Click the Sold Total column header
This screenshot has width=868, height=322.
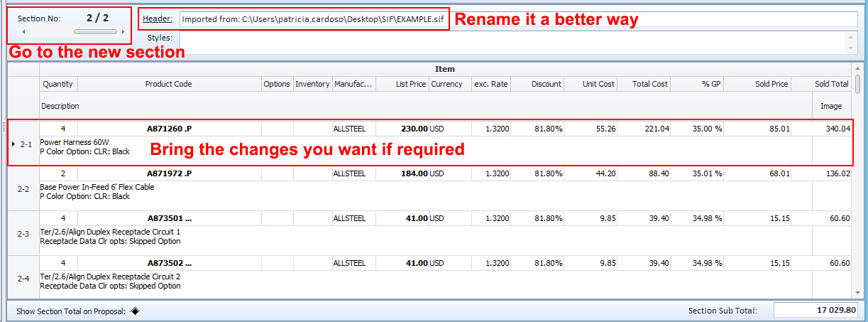[x=831, y=84]
